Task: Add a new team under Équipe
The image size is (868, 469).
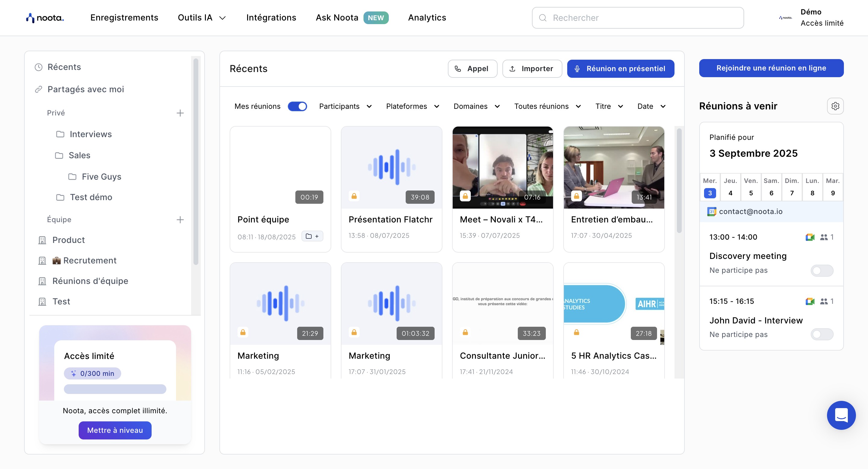Action: pyautogui.click(x=180, y=220)
